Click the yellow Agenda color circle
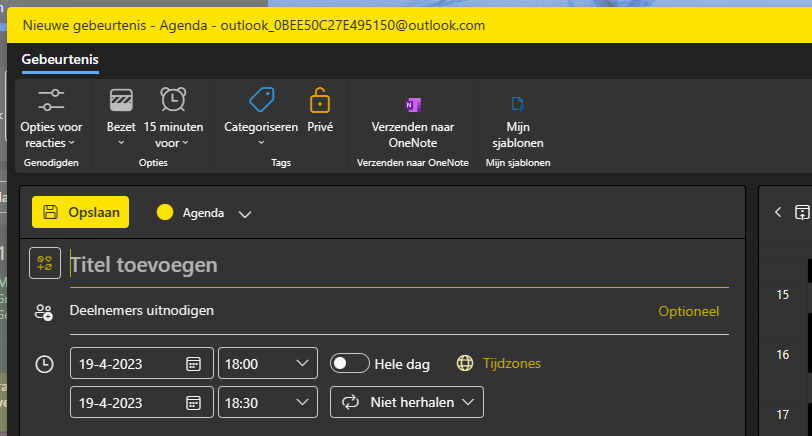Screen dimensions: 812x436 pyautogui.click(x=165, y=212)
